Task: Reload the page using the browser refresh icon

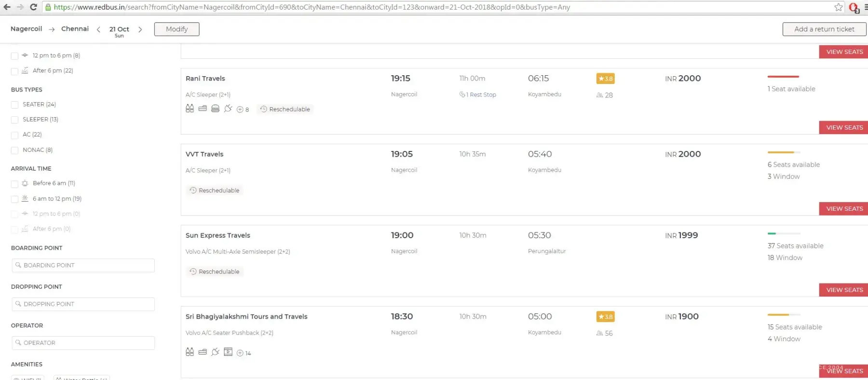Action: 33,7
